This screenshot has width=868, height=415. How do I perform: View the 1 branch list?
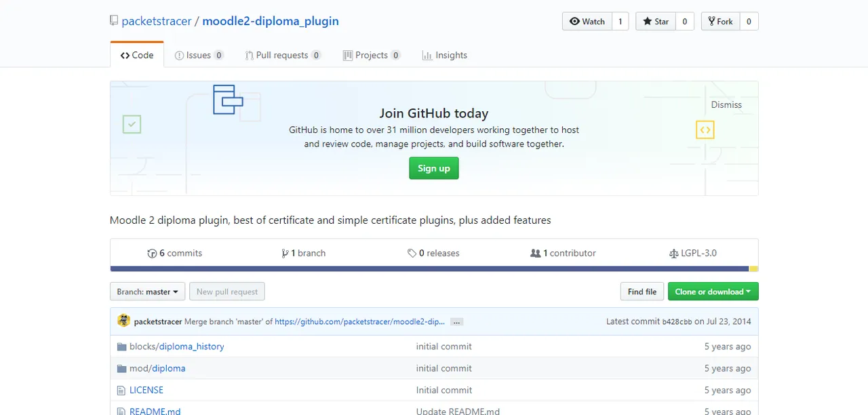[x=304, y=253]
